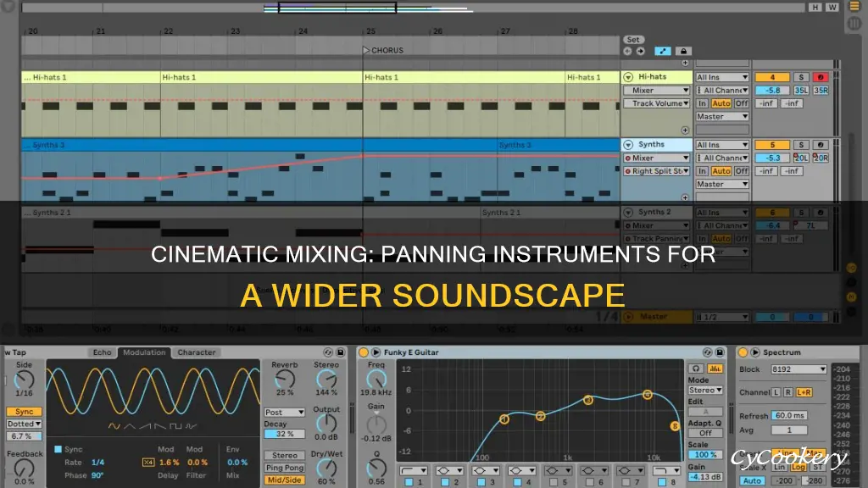Image resolution: width=868 pixels, height=488 pixels.
Task: Select ramp-up sawtooth LFO waveform
Action: point(145,426)
